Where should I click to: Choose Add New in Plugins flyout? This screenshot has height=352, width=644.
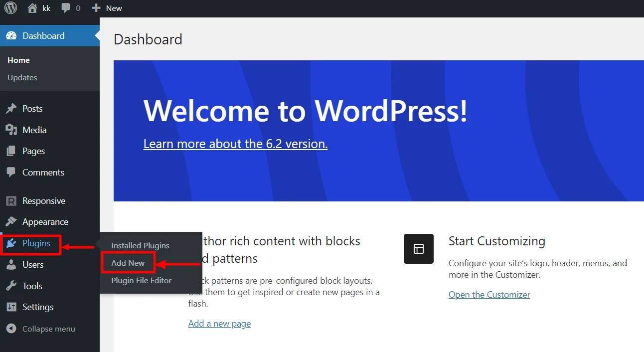pyautogui.click(x=128, y=263)
